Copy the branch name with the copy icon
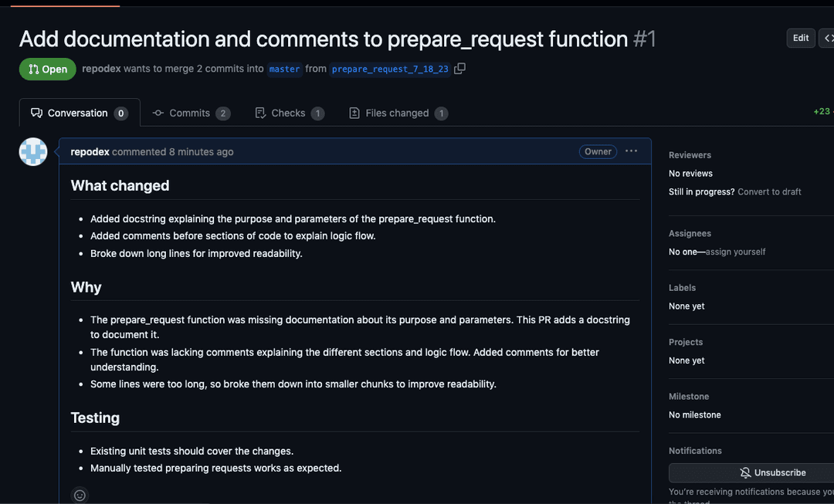The width and height of the screenshot is (834, 504). (x=459, y=69)
